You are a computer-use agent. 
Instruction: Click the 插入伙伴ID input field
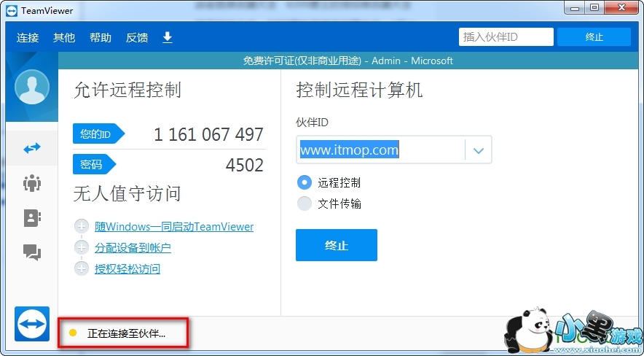click(x=506, y=37)
